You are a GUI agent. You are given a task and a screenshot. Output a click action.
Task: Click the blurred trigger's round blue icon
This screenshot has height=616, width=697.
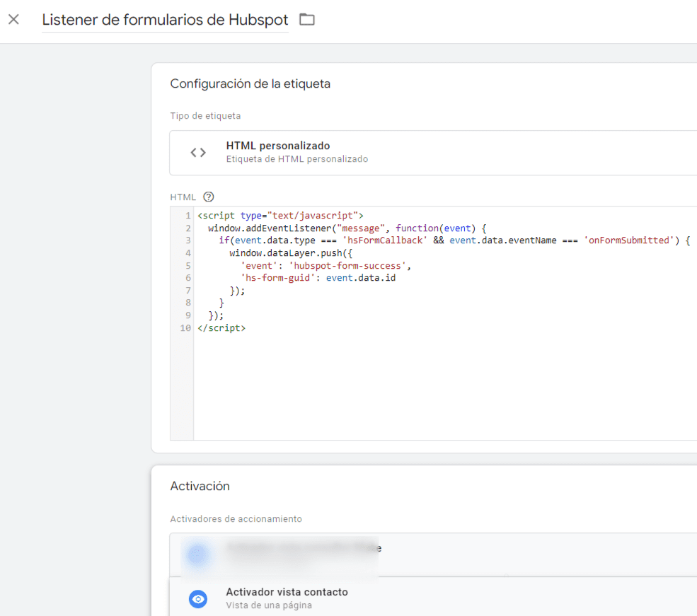(x=199, y=554)
